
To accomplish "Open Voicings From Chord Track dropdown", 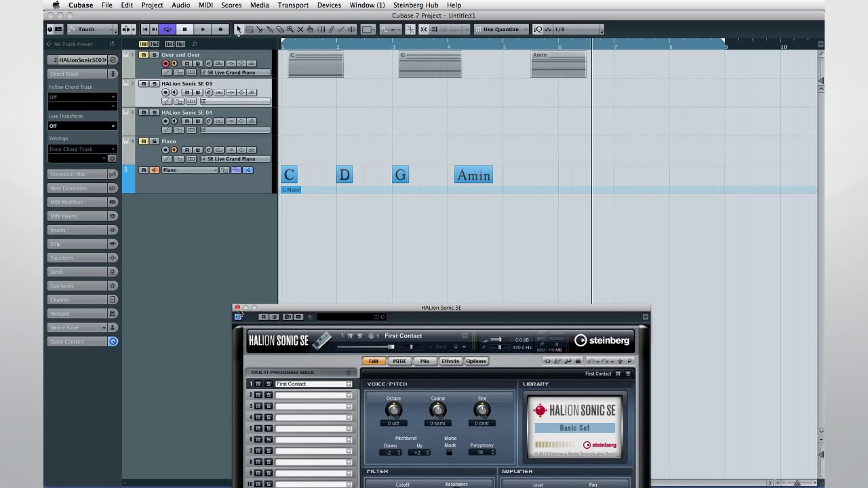I will tap(82, 149).
